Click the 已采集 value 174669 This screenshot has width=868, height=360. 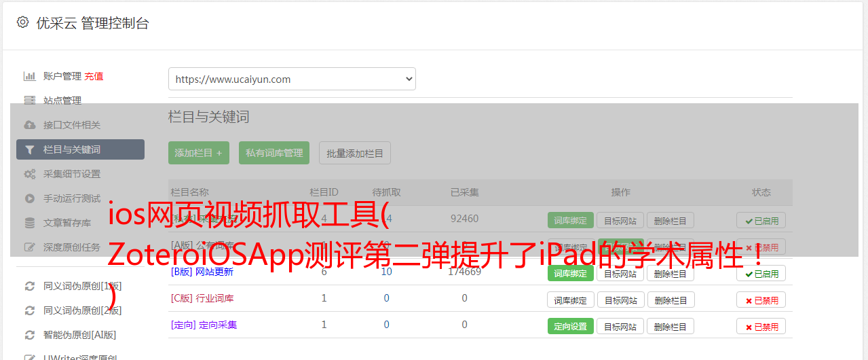coord(464,272)
